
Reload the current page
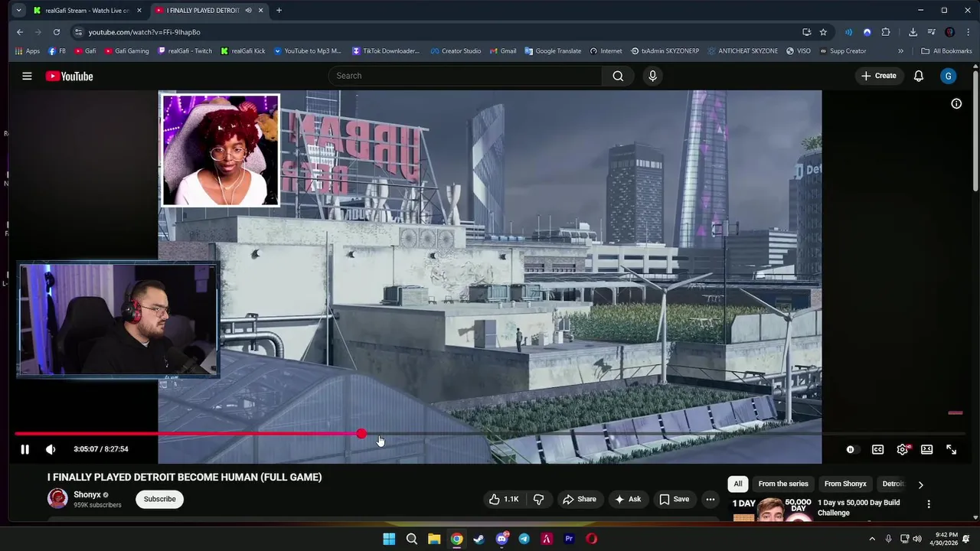[57, 32]
